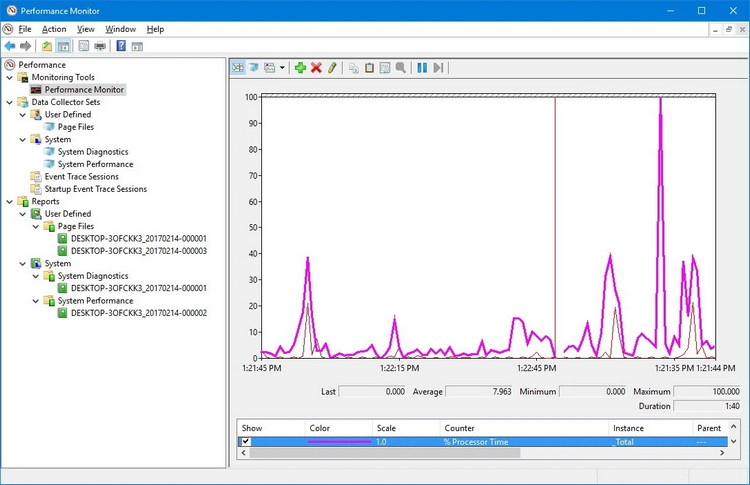Open the Change graph type dropdown arrow
The image size is (750, 485).
(x=283, y=67)
